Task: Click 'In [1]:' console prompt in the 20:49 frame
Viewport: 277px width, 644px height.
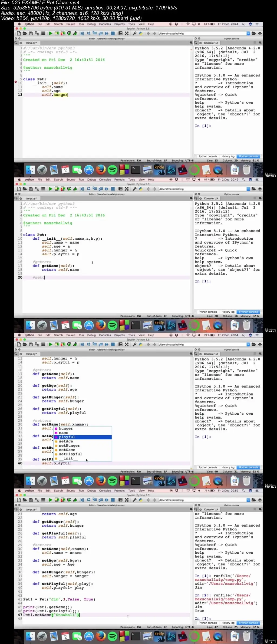Action: [203, 281]
